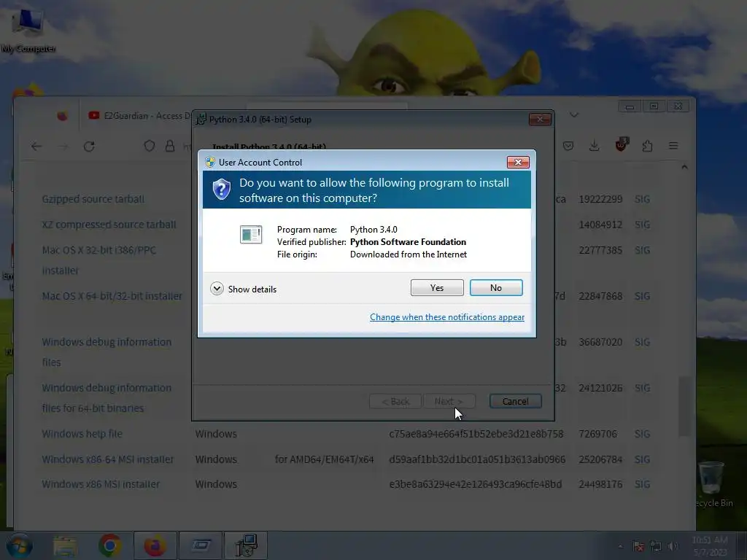Click the red icon in the first Firefox tab
This screenshot has width=747, height=560.
62,116
